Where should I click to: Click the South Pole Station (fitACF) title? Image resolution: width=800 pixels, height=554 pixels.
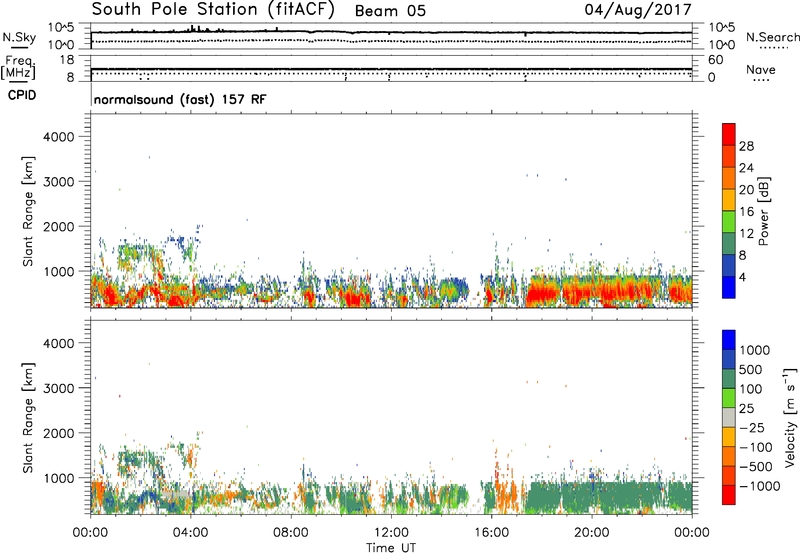point(213,10)
